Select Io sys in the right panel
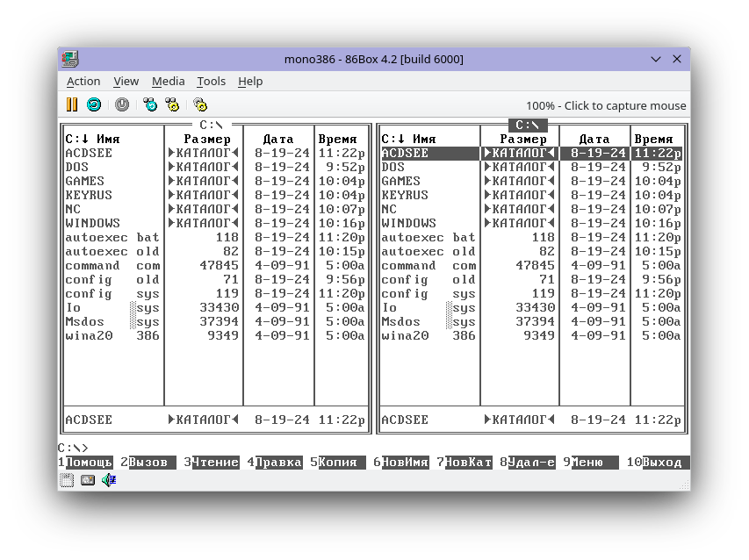Image resolution: width=749 pixels, height=560 pixels. [x=531, y=307]
